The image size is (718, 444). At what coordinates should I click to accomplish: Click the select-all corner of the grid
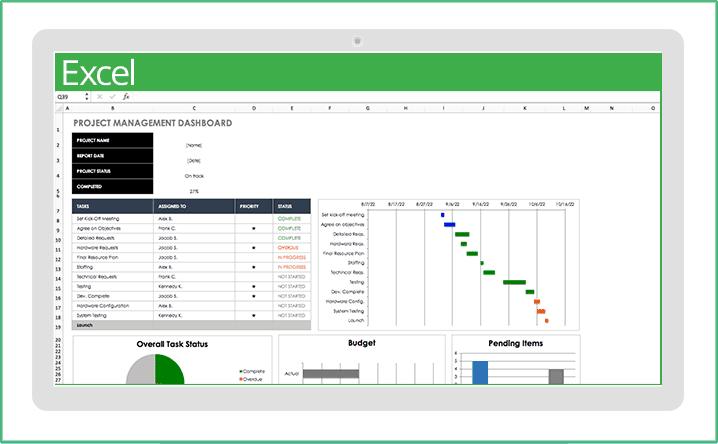pos(60,108)
